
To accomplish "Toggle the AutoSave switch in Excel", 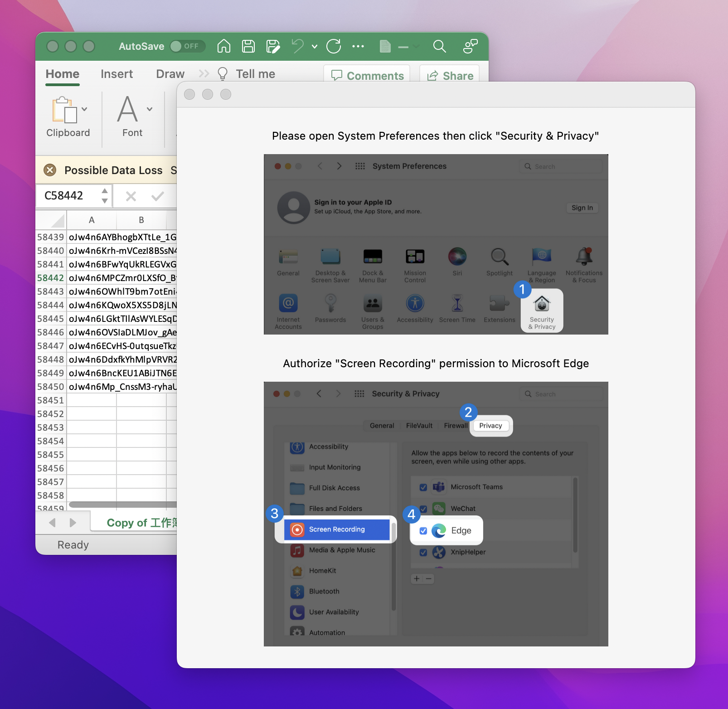I will click(187, 46).
